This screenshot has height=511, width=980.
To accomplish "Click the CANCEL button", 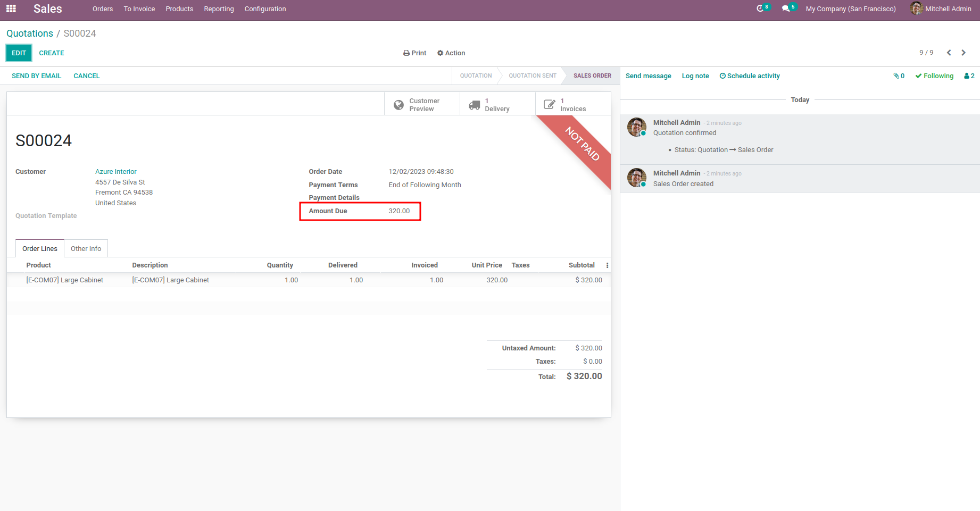I will (87, 76).
